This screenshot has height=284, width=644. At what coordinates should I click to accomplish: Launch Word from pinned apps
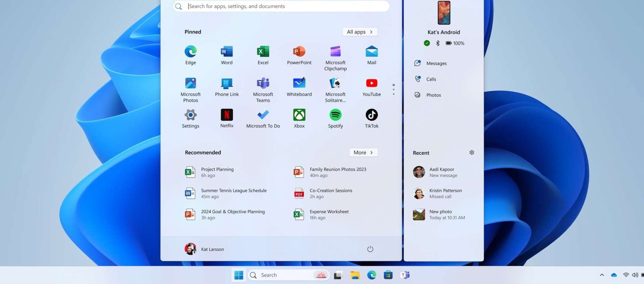point(227,55)
